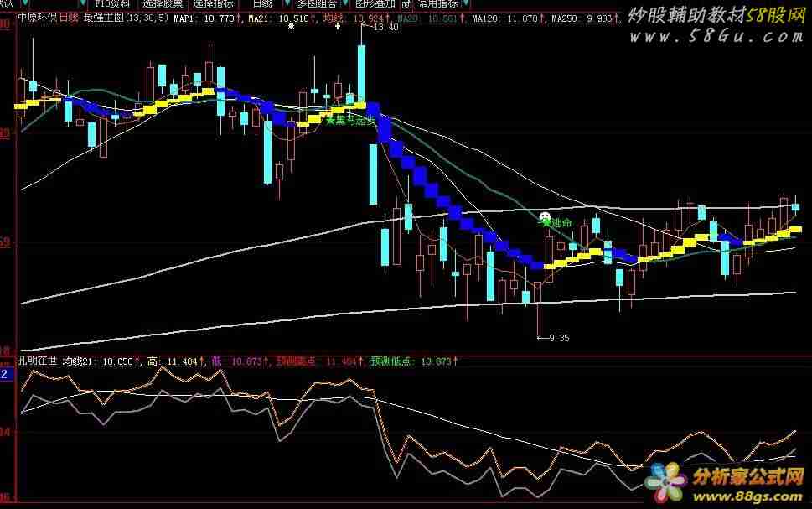
Task: Expand the 常用指标 dropdown arrow
Action: click(467, 3)
